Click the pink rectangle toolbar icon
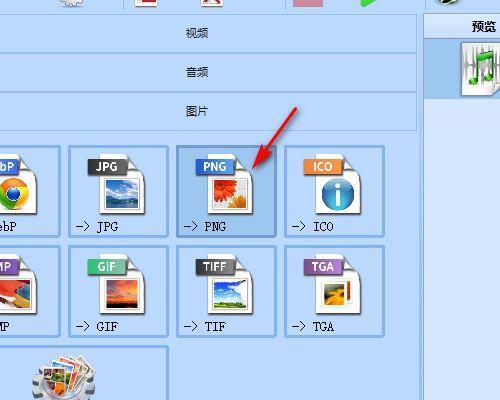 308,3
